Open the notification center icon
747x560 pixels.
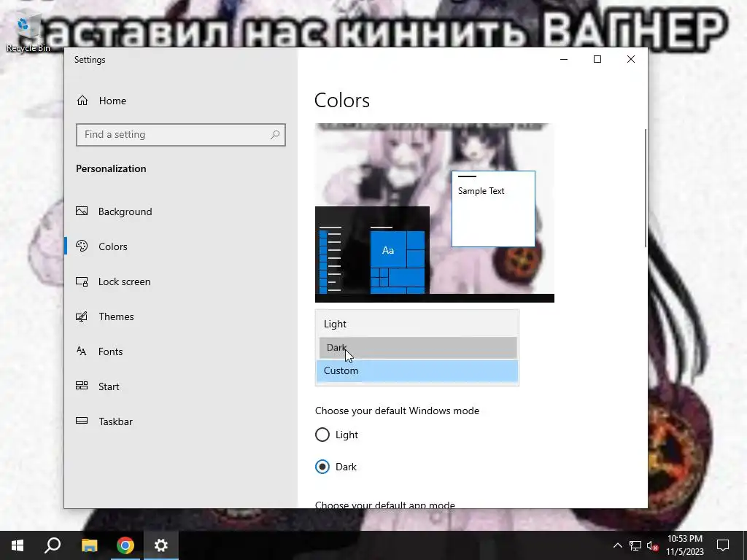pyautogui.click(x=723, y=545)
